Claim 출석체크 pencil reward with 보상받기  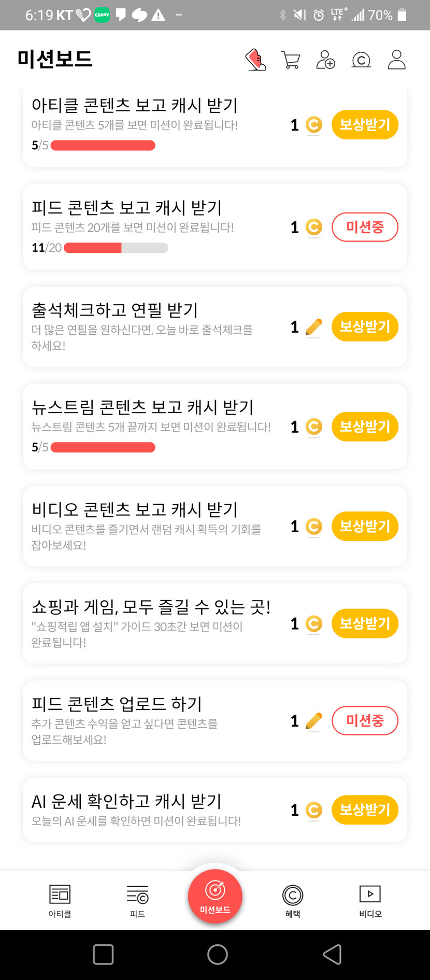[365, 327]
